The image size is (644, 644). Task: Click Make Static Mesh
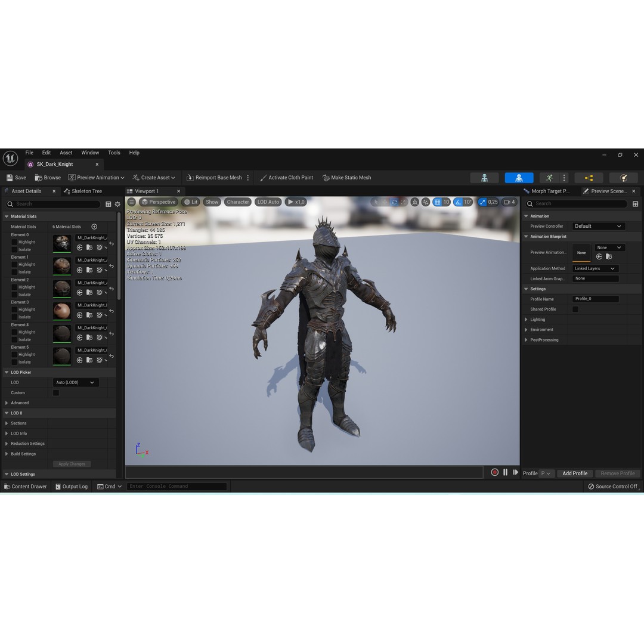coord(347,178)
